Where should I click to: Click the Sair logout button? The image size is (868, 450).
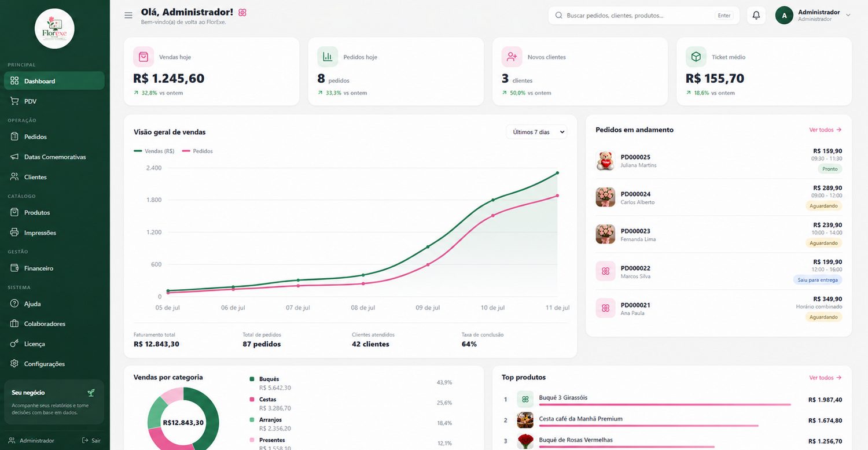pyautogui.click(x=91, y=441)
